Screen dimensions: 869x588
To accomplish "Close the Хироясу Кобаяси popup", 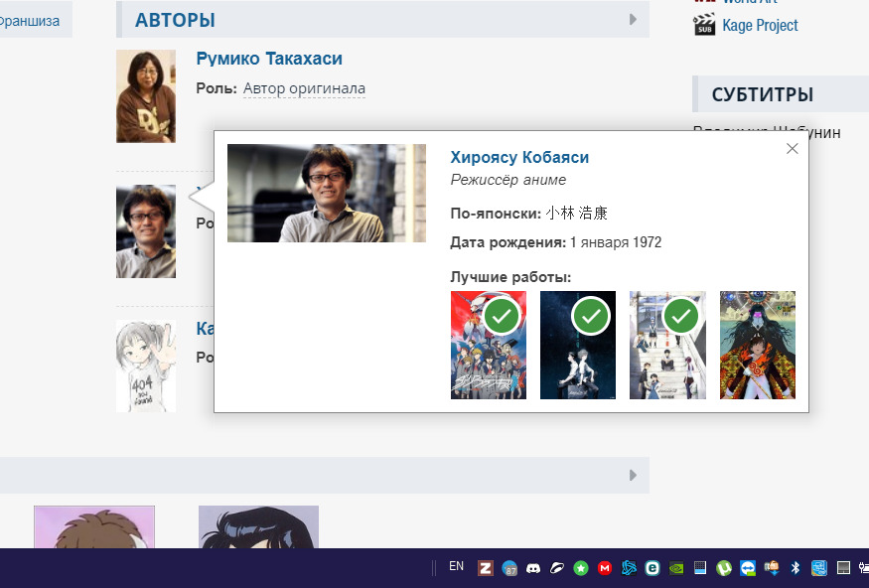I will point(792,149).
